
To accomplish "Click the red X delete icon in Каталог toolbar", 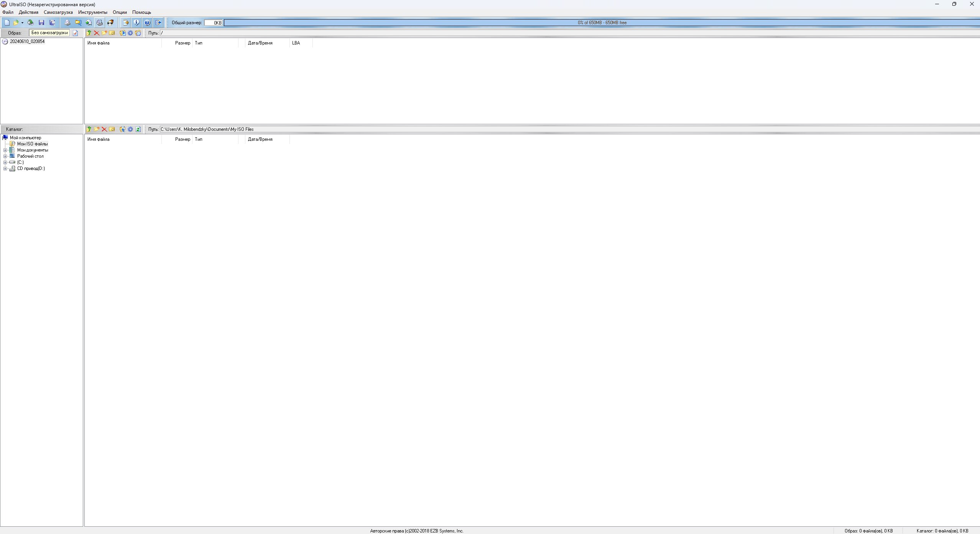I will (104, 129).
